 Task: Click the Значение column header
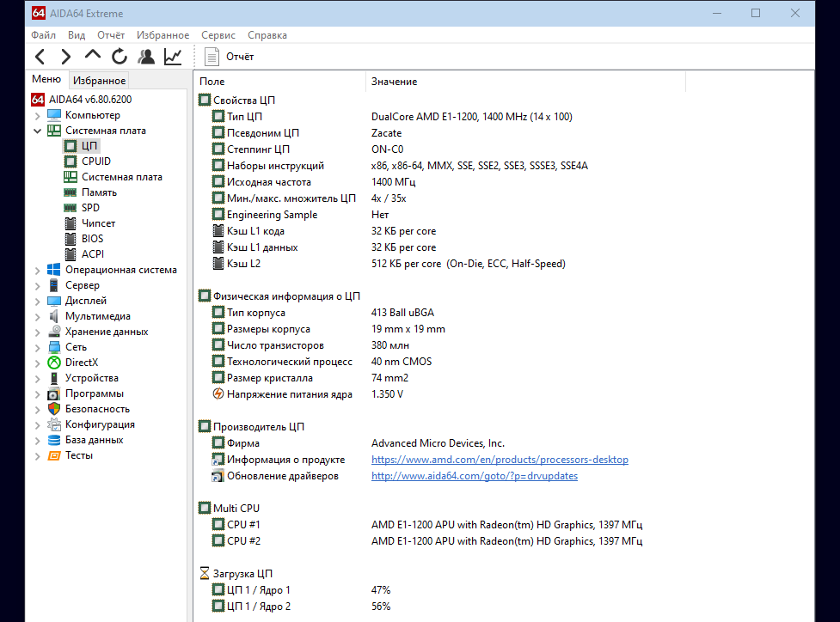[525, 82]
